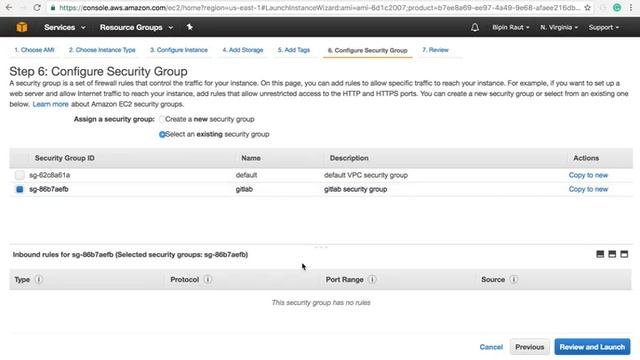Open the N. Virginia region selector

tap(559, 27)
